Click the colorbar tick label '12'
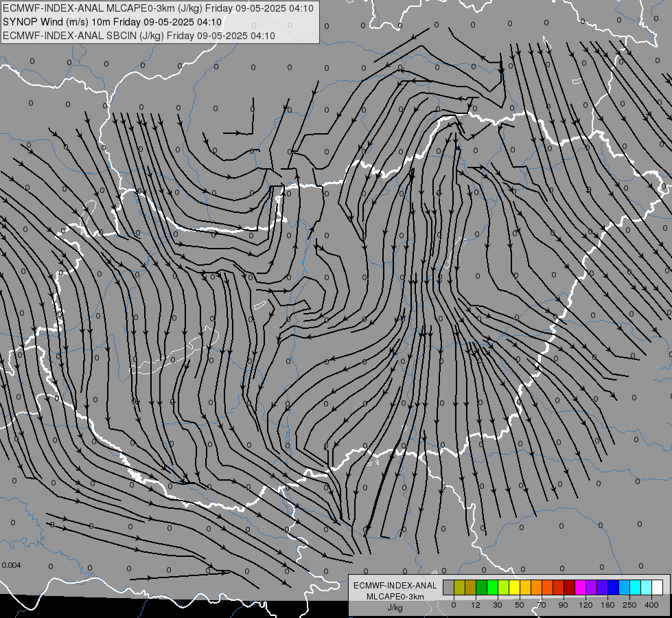The width and height of the screenshot is (672, 618). point(476,605)
